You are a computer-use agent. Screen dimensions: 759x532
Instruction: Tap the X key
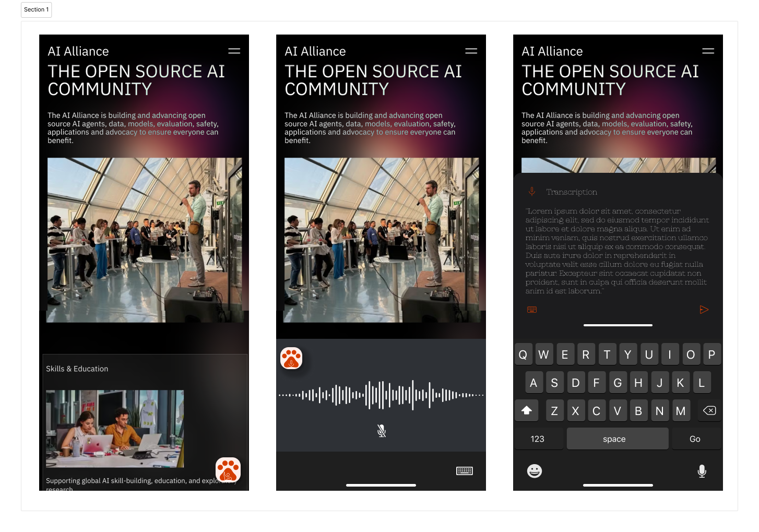click(x=575, y=411)
